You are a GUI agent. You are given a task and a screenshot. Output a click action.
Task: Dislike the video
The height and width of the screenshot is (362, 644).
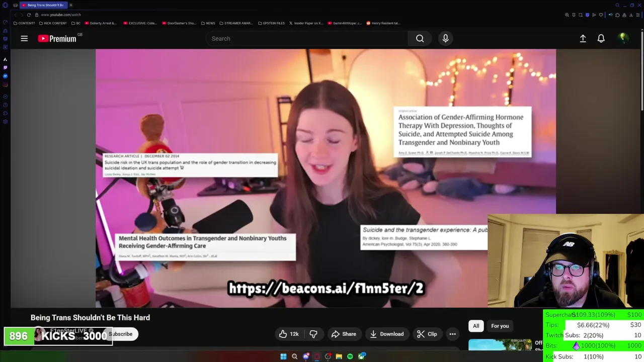(x=313, y=334)
